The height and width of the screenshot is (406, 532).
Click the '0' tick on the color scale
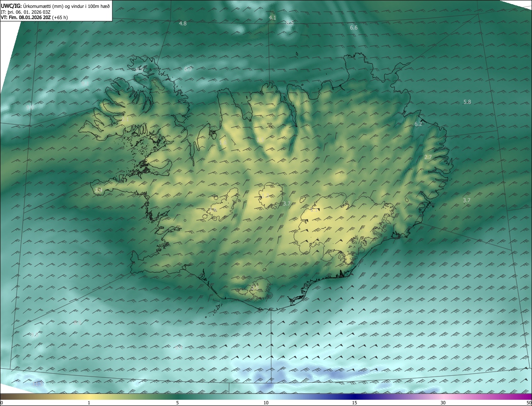(x=2, y=403)
